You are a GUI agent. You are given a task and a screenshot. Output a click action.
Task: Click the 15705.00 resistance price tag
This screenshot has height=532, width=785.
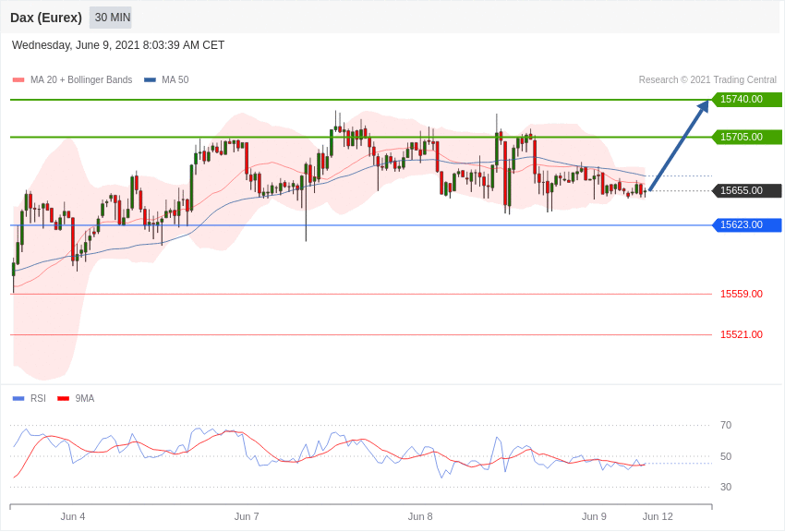click(x=747, y=137)
